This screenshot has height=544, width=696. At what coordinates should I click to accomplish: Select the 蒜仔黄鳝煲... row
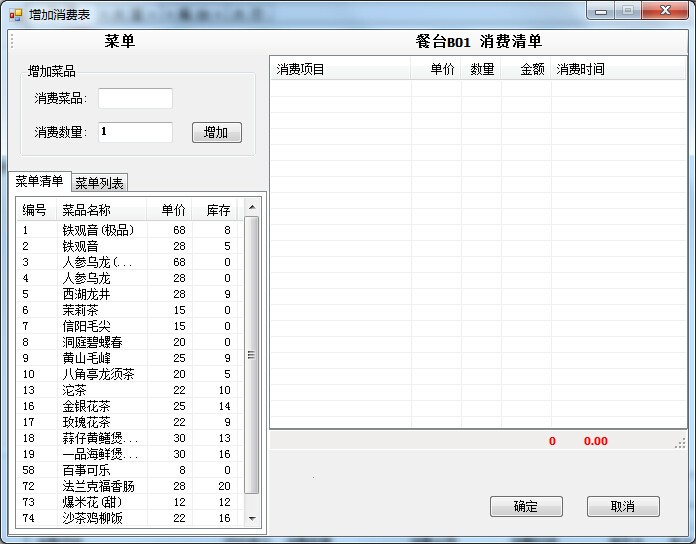(130, 438)
